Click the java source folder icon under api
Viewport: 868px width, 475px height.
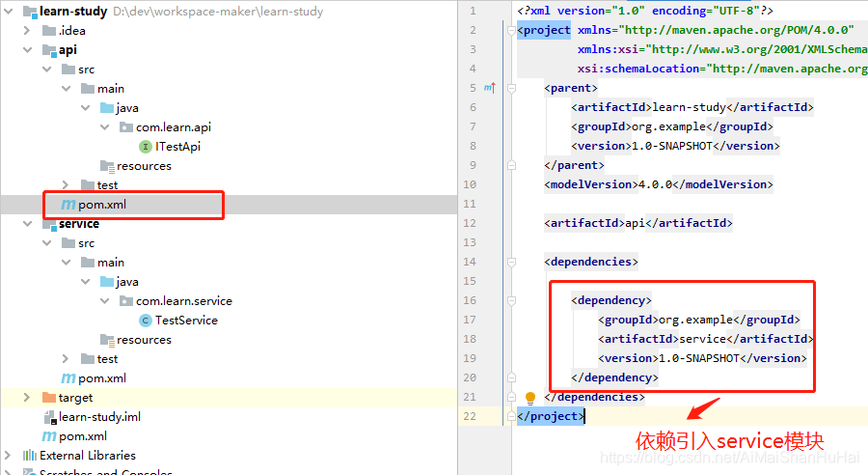tap(107, 107)
